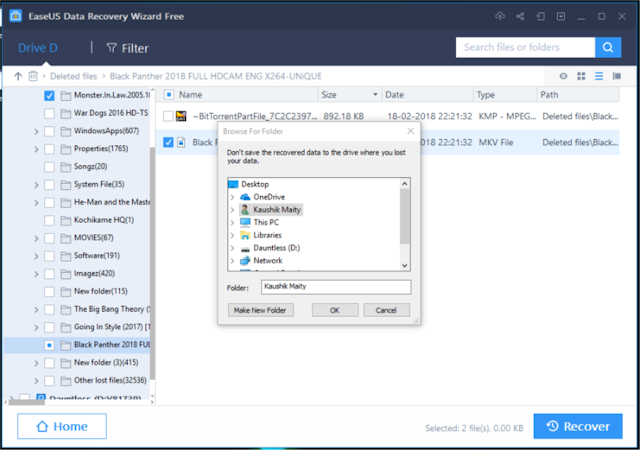The width and height of the screenshot is (640, 450).
Task: Click the EaseUS app logo icon
Action: coord(16,16)
